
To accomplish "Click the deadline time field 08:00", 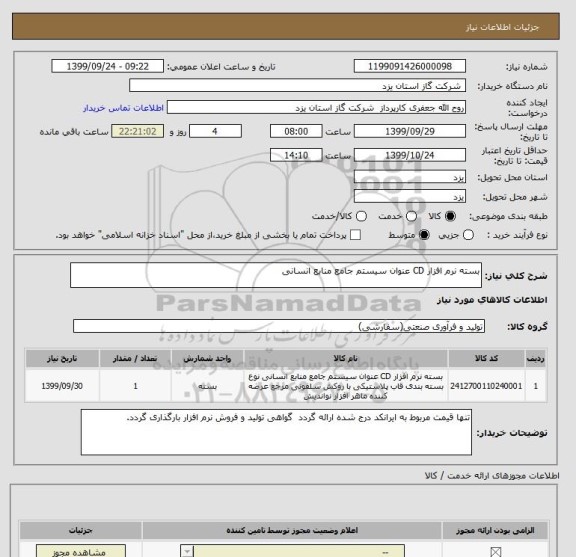I will pos(296,132).
